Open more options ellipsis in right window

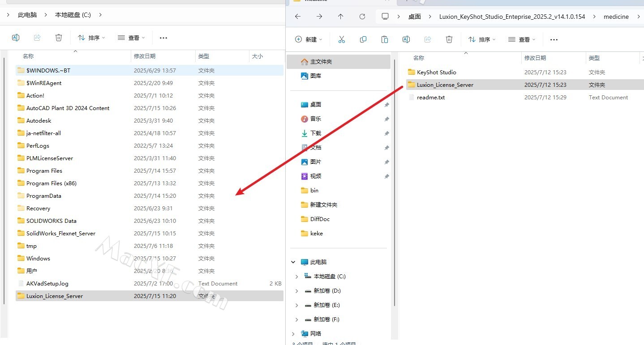coord(554,40)
